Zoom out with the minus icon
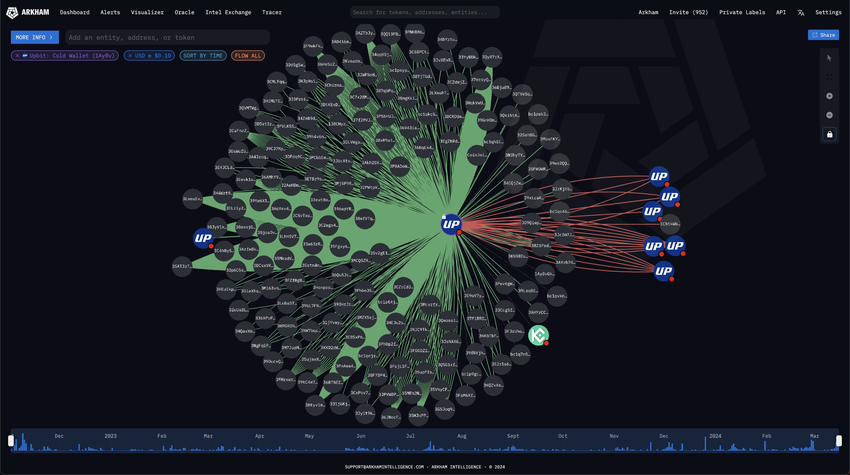This screenshot has width=850, height=475. [829, 115]
